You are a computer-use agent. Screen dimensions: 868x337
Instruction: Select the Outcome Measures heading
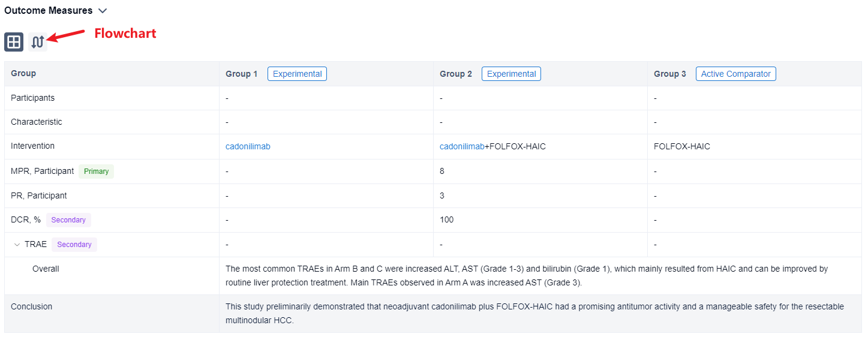pyautogui.click(x=49, y=11)
